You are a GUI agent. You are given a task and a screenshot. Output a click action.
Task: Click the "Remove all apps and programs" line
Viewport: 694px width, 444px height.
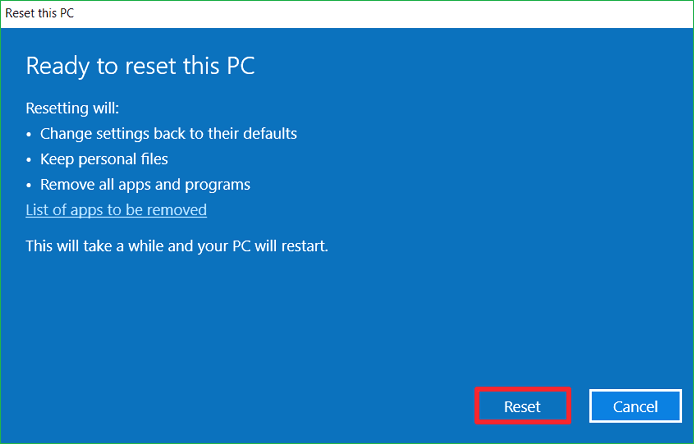click(x=145, y=184)
